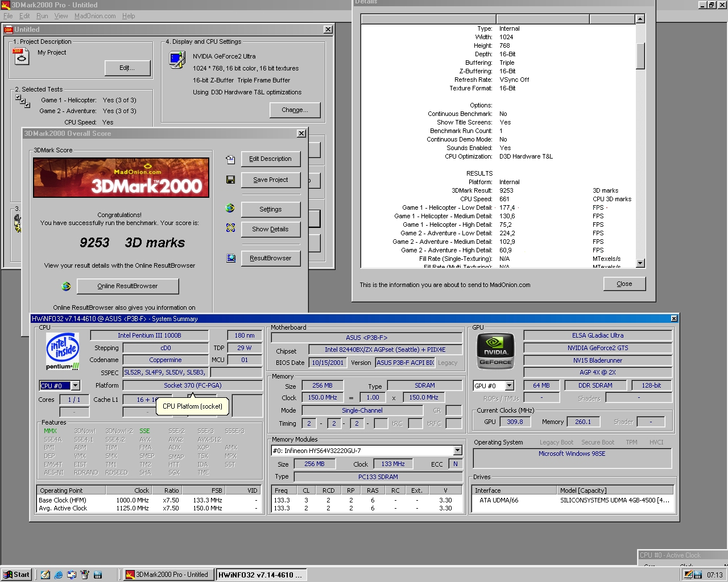Open the Help menu
The width and height of the screenshot is (728, 582).
point(129,16)
